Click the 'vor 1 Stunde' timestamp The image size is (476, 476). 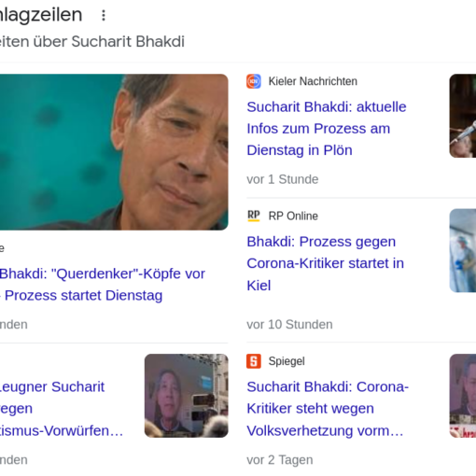283,179
